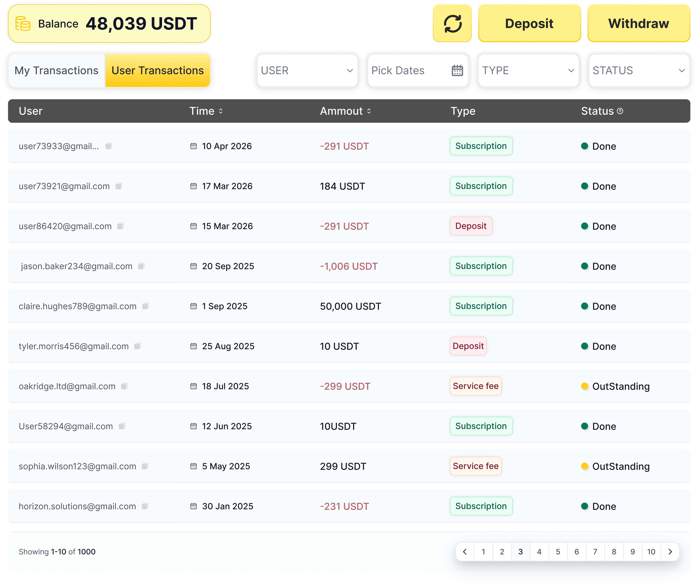Open the USER filter dropdown
The width and height of the screenshot is (700, 588).
coord(307,70)
